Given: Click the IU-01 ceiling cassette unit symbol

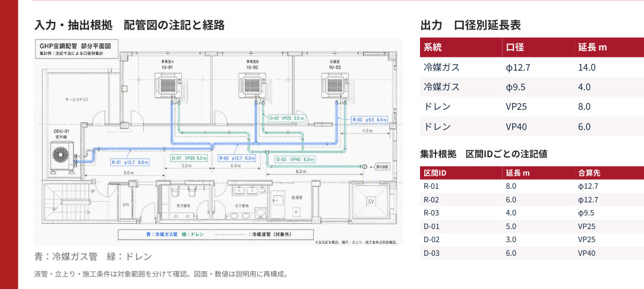Looking at the screenshot, I should [x=168, y=85].
